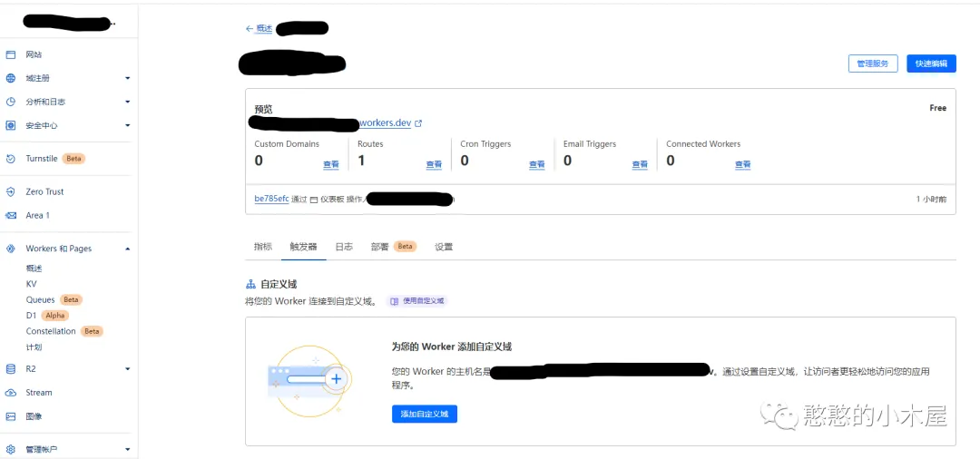Switch to the 设置 tab
The image size is (980, 459).
444,247
